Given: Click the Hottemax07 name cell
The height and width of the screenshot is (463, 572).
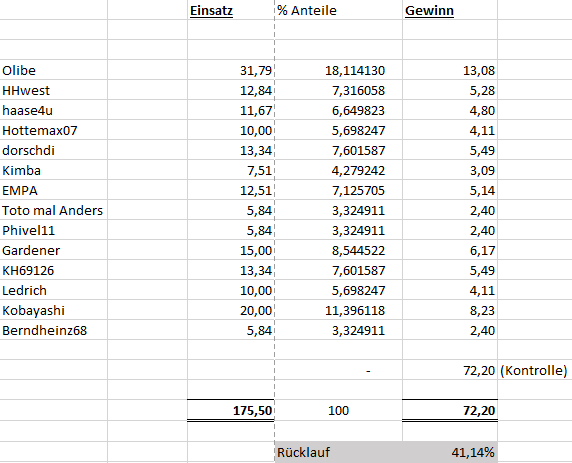Looking at the screenshot, I should click(54, 130).
